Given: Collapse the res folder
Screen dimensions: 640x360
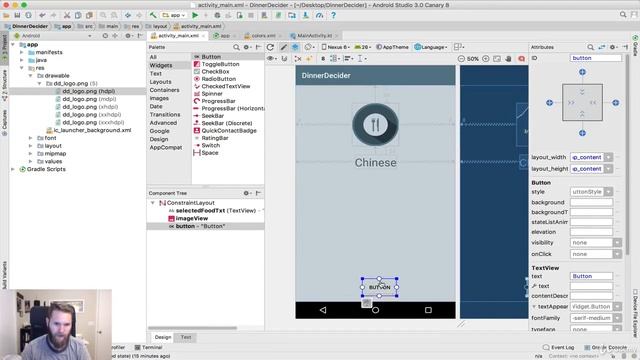Looking at the screenshot, I should 22,68.
